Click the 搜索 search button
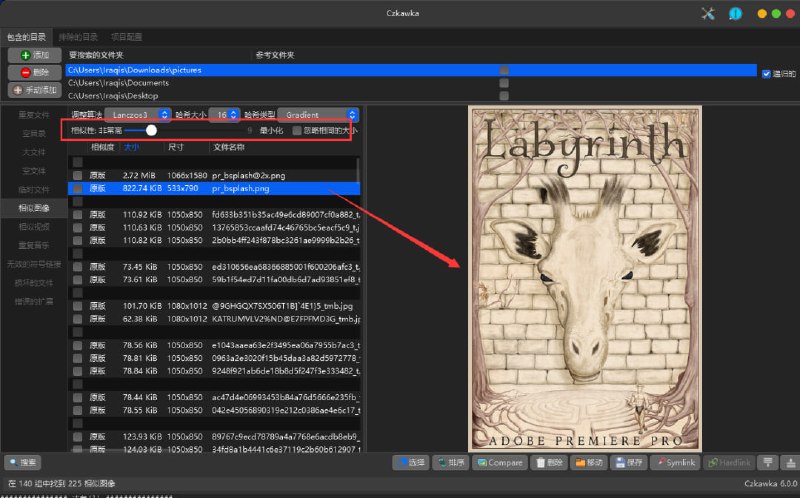Screen dimensions: 800x498 pyautogui.click(x=23, y=463)
